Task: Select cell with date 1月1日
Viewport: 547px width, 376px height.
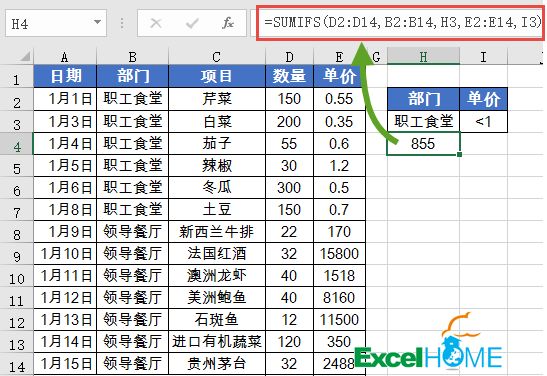Action: [65, 99]
